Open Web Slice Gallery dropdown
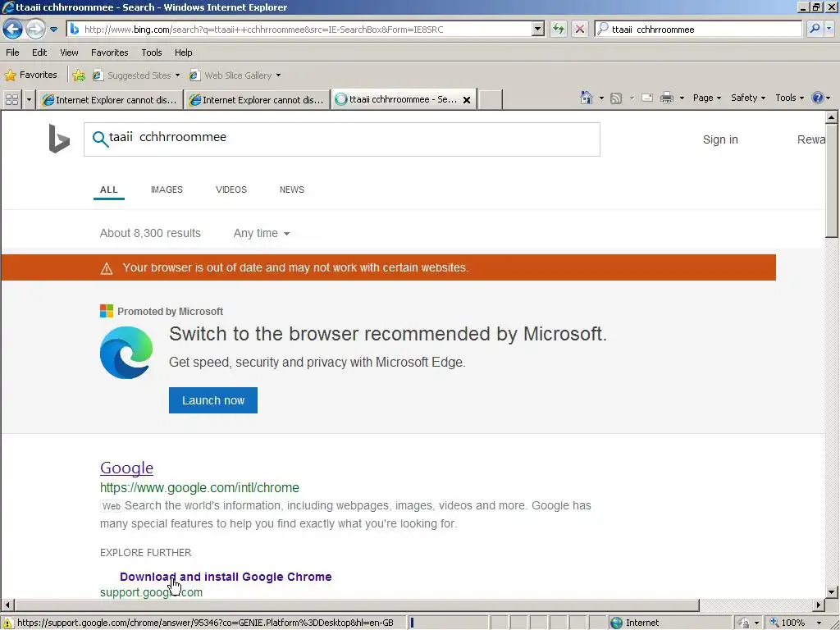 pyautogui.click(x=235, y=75)
